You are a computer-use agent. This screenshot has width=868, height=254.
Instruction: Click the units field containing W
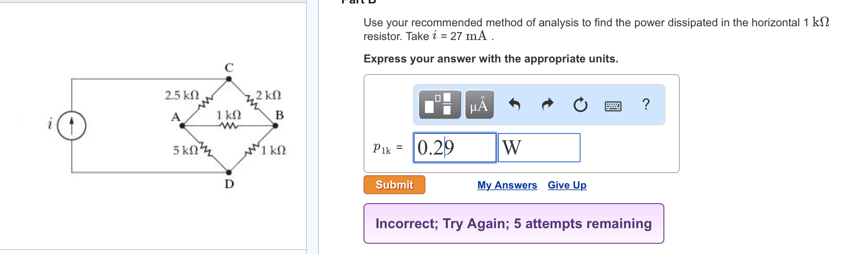pyautogui.click(x=539, y=148)
